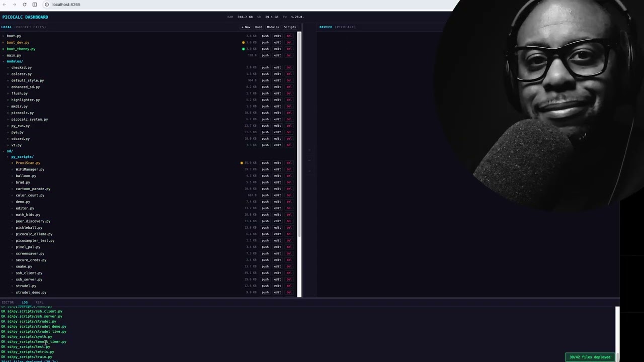
Task: Open the browser sidebar panel icon
Action: click(x=35, y=5)
